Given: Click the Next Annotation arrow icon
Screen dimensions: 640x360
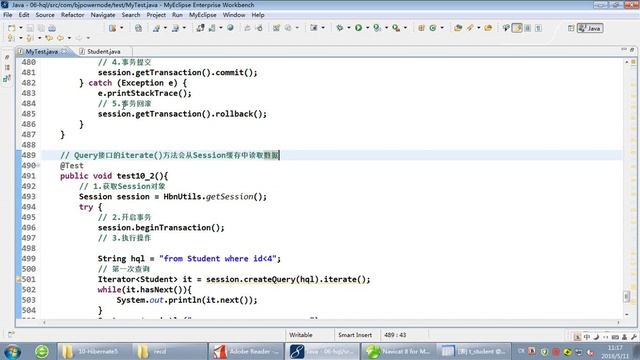Looking at the screenshot, I should click(x=11, y=38).
